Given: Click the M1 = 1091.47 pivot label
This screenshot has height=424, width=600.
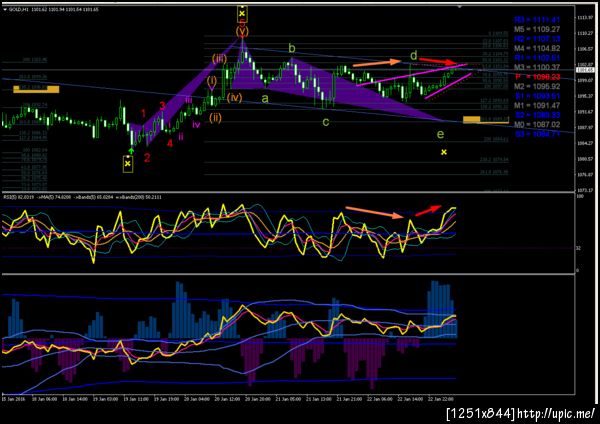Looking at the screenshot, I should [537, 105].
